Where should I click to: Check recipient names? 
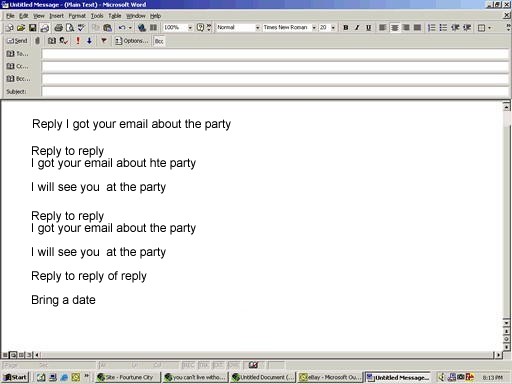point(63,41)
